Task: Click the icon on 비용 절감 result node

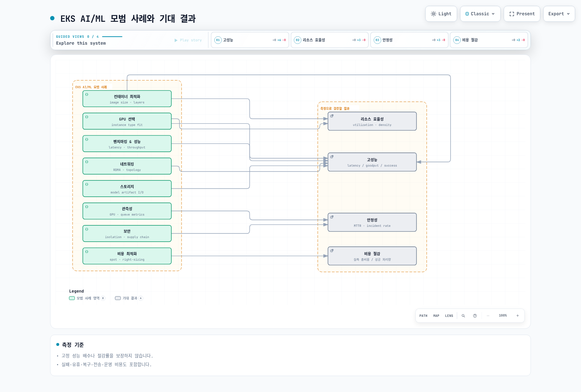Action: tap(332, 250)
